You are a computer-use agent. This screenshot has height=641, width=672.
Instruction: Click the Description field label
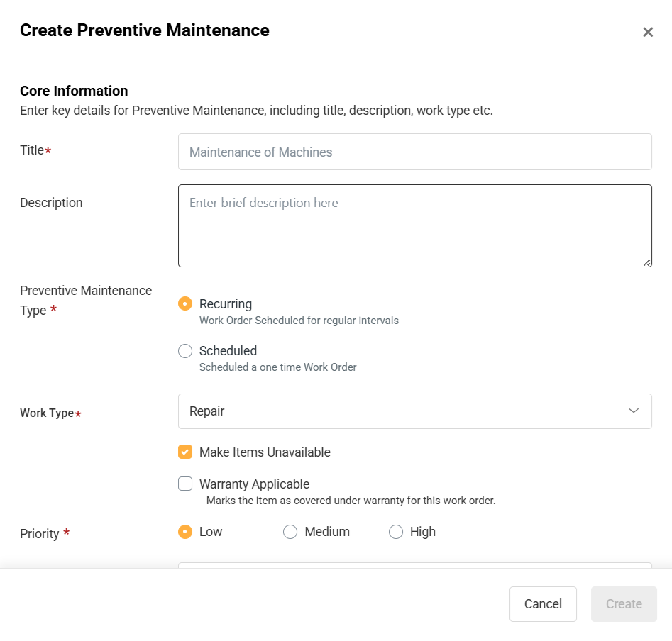[x=51, y=203]
